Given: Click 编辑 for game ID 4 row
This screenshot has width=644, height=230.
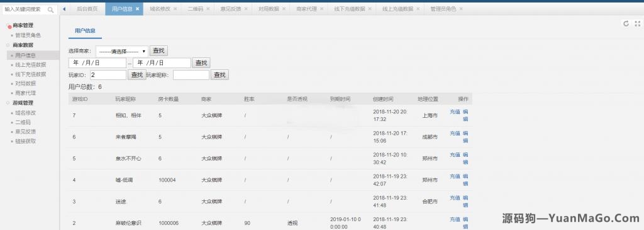Looking at the screenshot, I should pyautogui.click(x=465, y=180).
